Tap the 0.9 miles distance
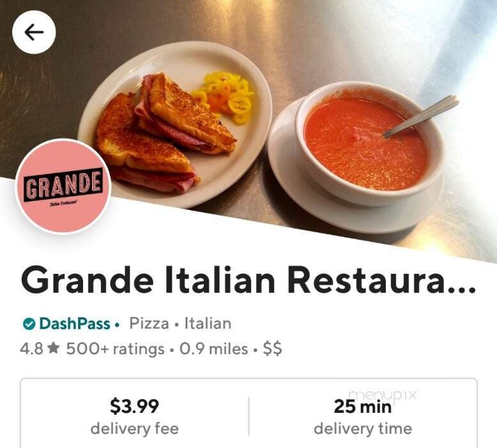Viewport: 497px width, 448px height. pyautogui.click(x=213, y=349)
